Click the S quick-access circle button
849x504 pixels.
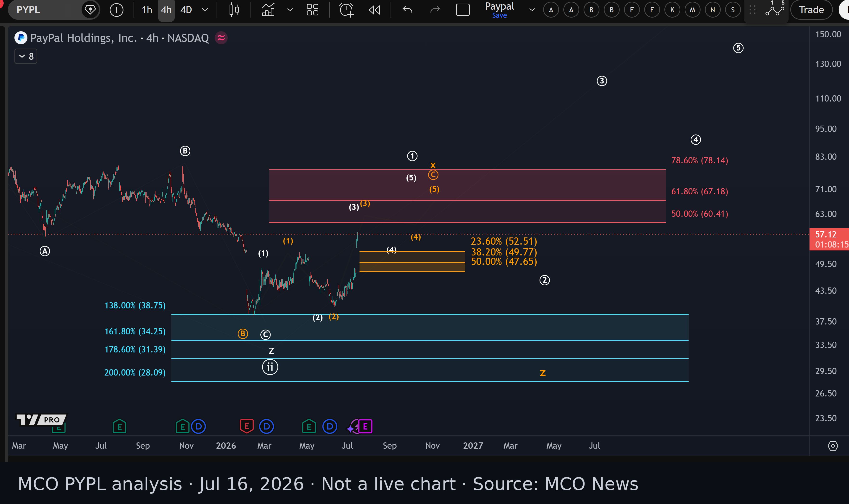[x=733, y=10]
